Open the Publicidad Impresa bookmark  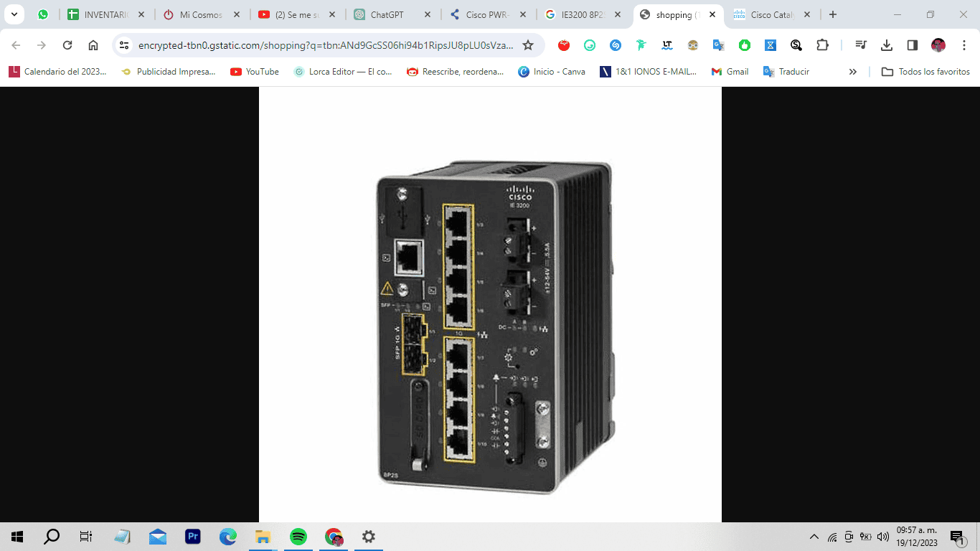[x=169, y=72]
